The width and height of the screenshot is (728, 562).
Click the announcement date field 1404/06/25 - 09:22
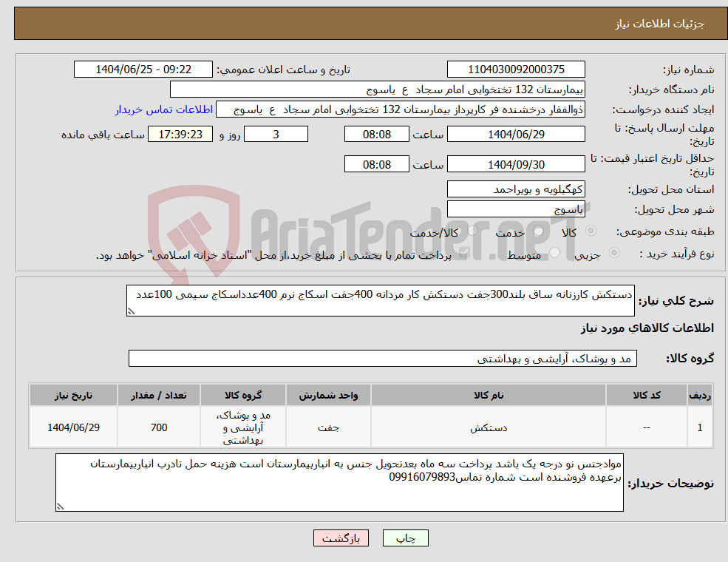[143, 70]
